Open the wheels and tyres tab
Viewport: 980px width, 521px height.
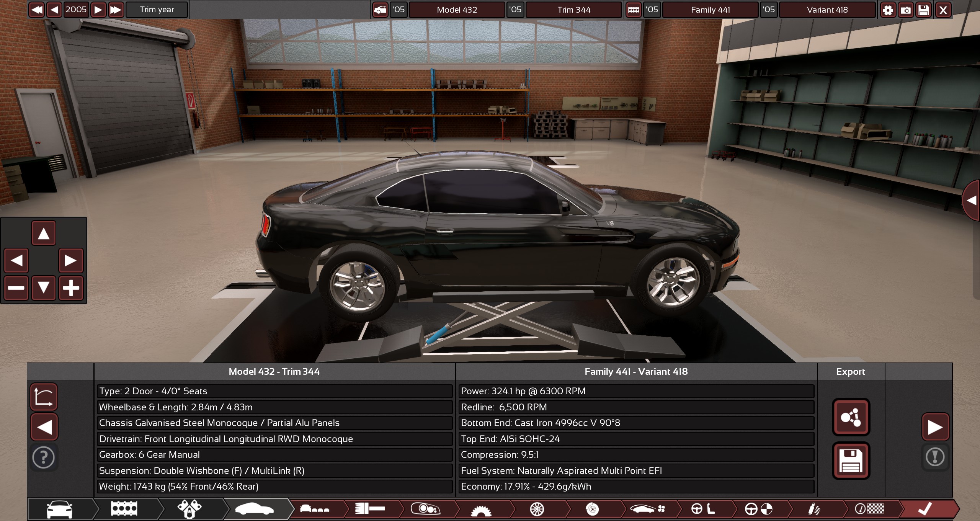pyautogui.click(x=537, y=509)
